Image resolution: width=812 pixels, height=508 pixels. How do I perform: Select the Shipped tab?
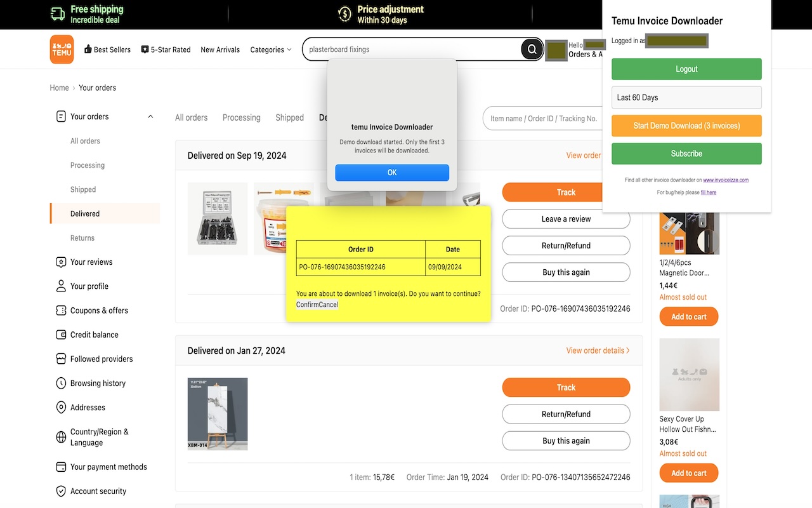(x=289, y=117)
